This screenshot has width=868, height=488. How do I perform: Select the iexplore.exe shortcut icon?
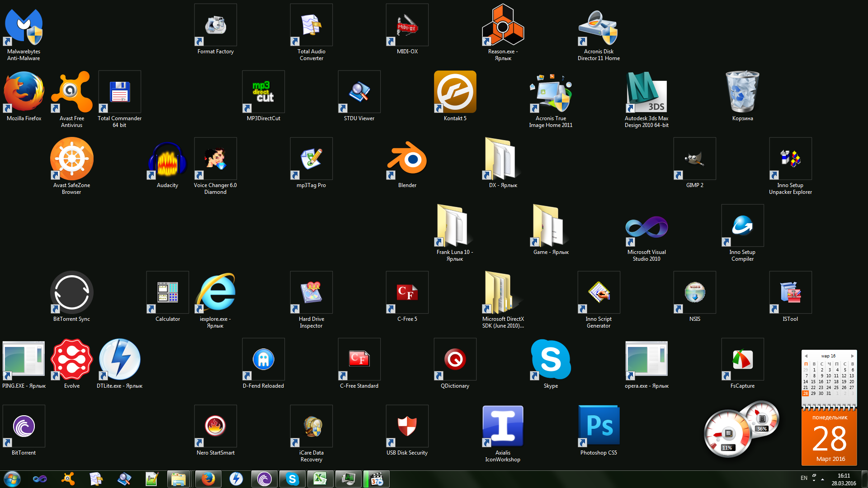pyautogui.click(x=216, y=293)
